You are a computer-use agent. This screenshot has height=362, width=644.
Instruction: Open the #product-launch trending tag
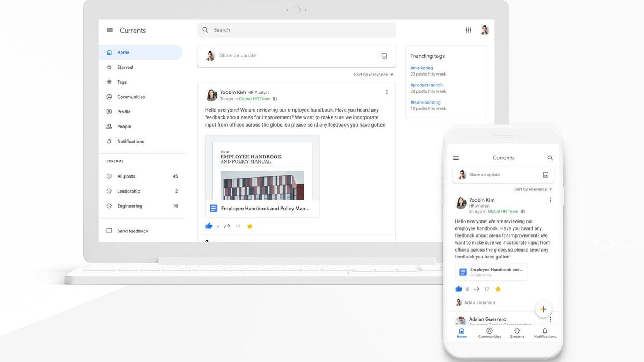point(427,85)
